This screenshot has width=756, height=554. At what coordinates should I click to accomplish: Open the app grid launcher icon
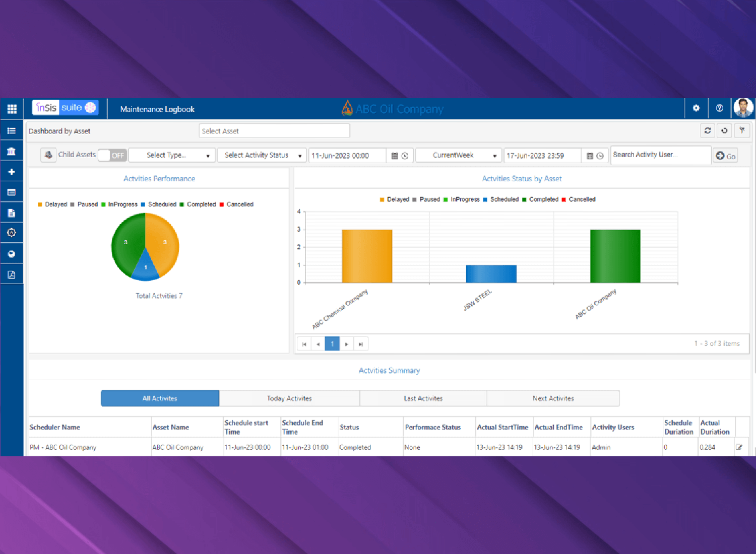click(12, 109)
